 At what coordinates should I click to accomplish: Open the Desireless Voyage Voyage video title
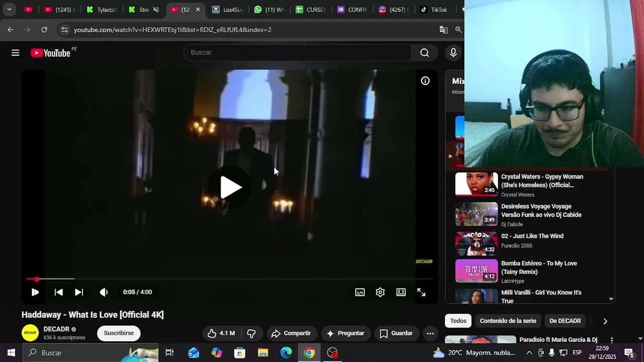click(541, 211)
